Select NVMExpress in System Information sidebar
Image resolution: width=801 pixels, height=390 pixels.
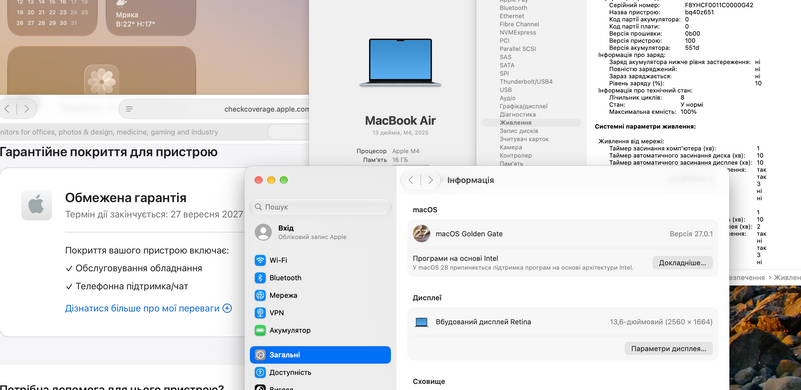(x=517, y=32)
